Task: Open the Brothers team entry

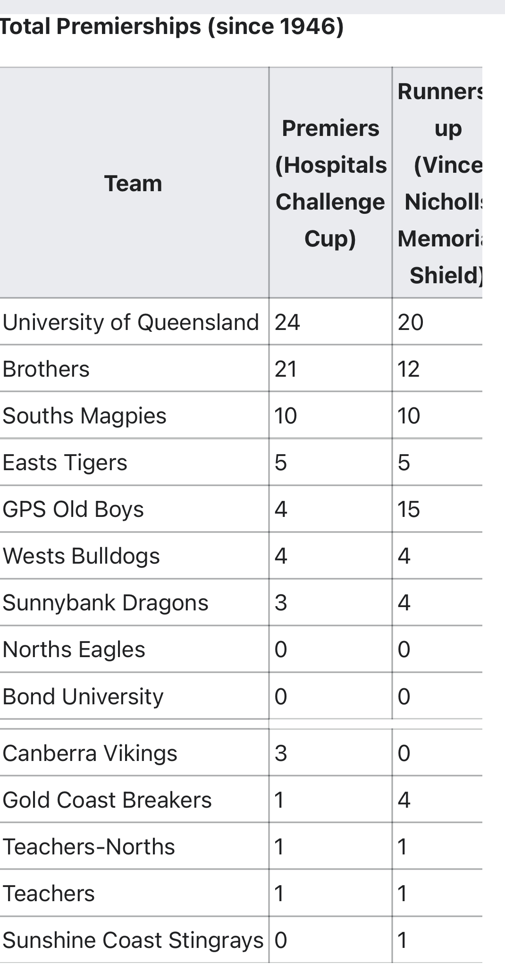Action: coord(46,369)
